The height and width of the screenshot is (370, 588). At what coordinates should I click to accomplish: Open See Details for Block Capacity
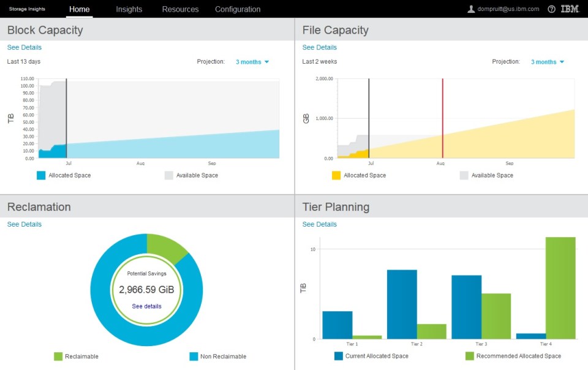coord(24,47)
